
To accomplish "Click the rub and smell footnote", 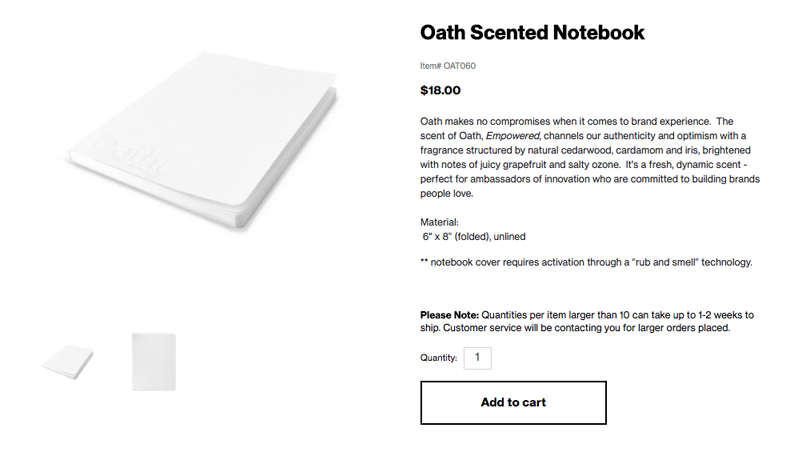I will pos(586,262).
